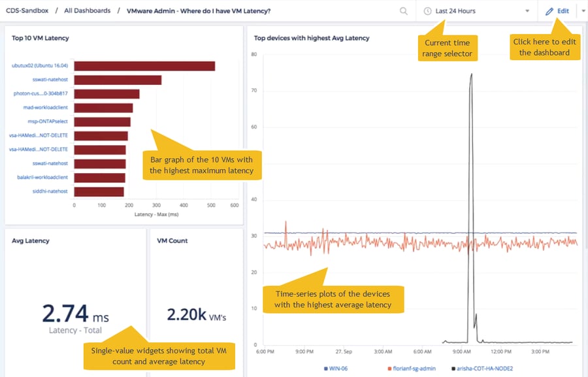
Task: Open the All Dashboards breadcrumb
Action: [x=87, y=11]
